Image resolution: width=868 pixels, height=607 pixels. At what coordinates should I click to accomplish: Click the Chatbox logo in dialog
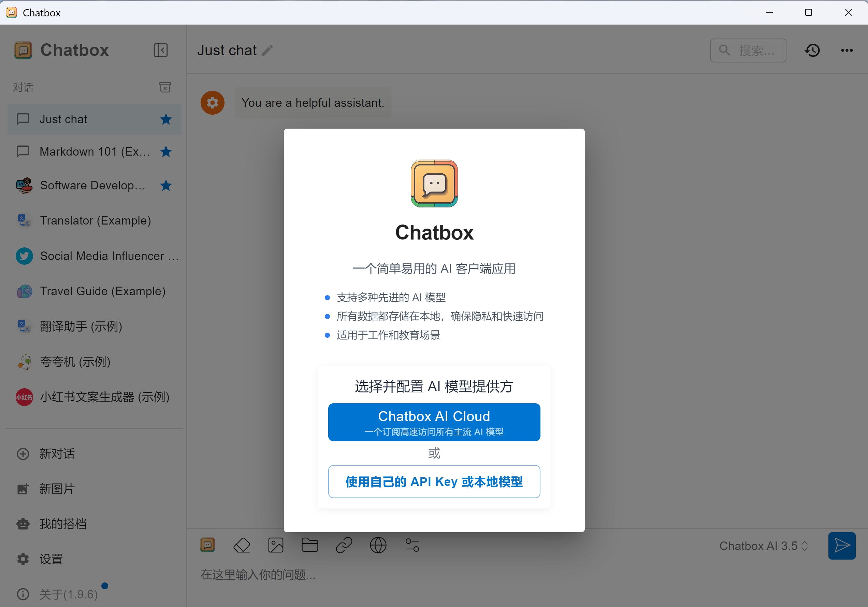tap(434, 183)
